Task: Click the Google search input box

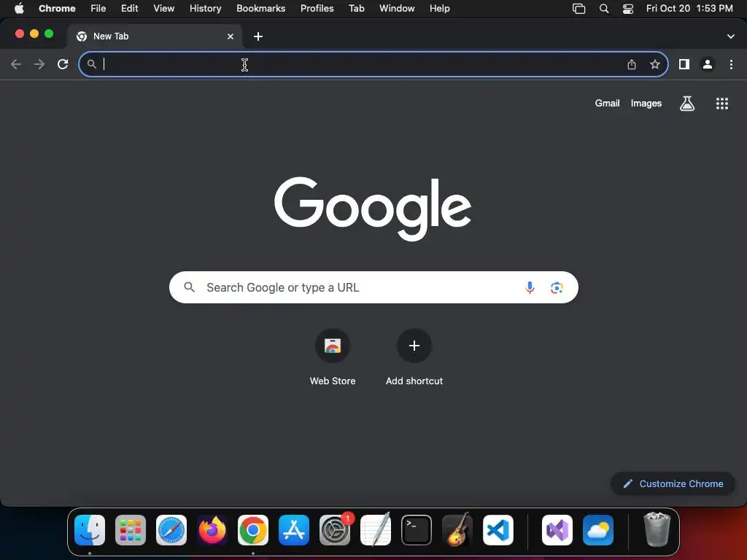Action: tap(373, 287)
